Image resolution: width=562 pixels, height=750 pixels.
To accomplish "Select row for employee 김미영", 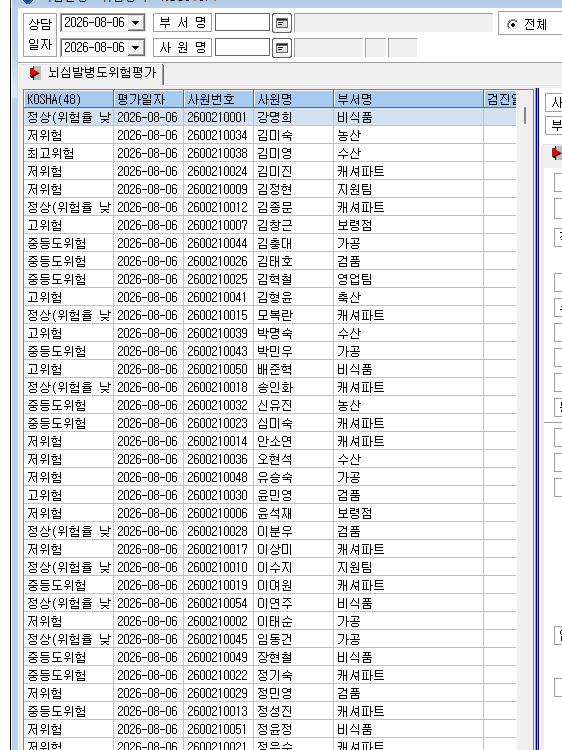I will point(270,154).
